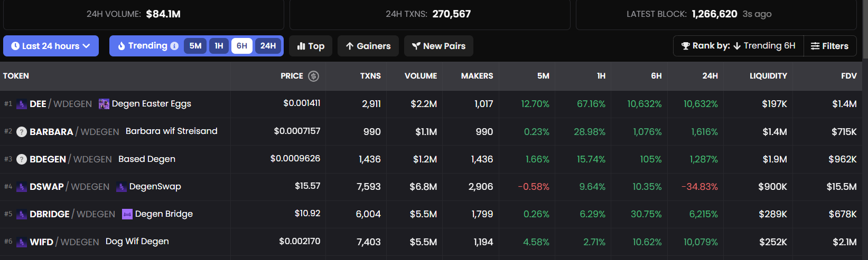Viewport: 868px width, 260px height.
Task: Switch to the Top tab
Action: click(x=311, y=46)
